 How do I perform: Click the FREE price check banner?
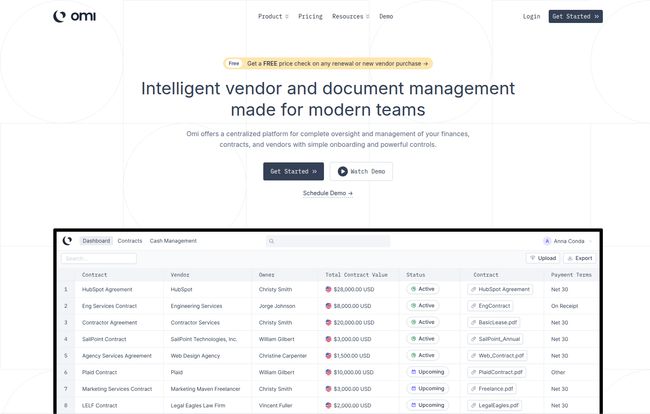(328, 63)
